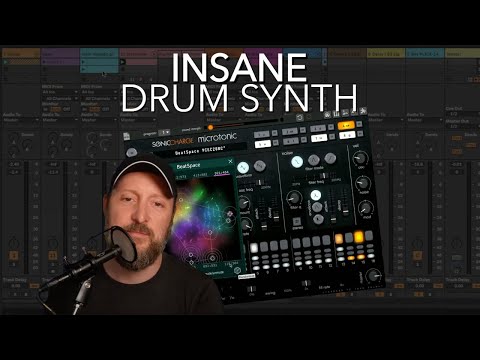Mute drum channel 7
This screenshot has width=480, height=360.
[x=332, y=136]
